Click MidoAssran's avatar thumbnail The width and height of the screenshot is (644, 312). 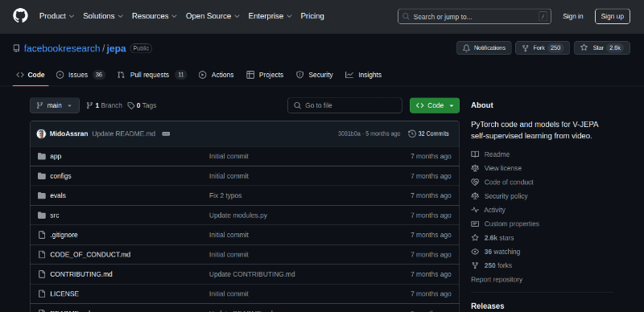point(41,133)
